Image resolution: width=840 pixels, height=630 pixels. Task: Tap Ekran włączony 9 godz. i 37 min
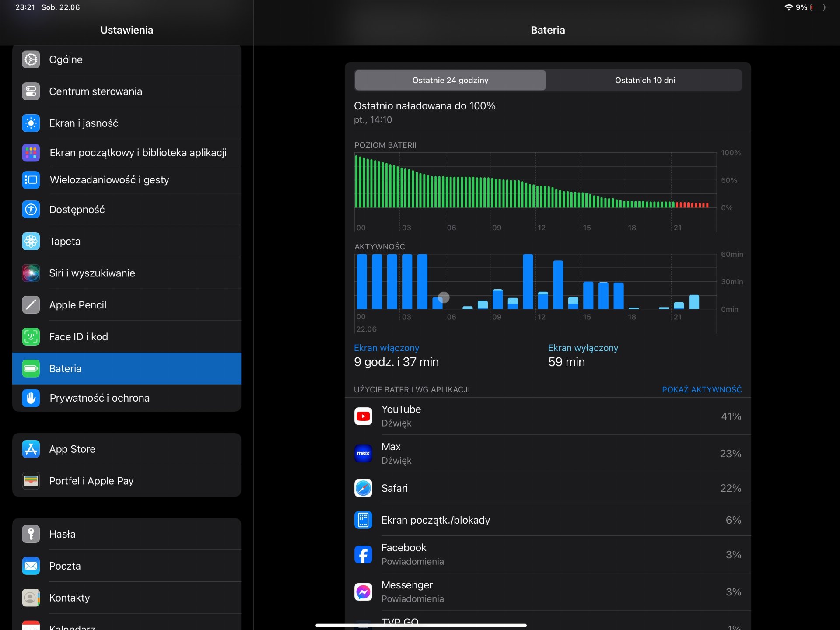[396, 355]
